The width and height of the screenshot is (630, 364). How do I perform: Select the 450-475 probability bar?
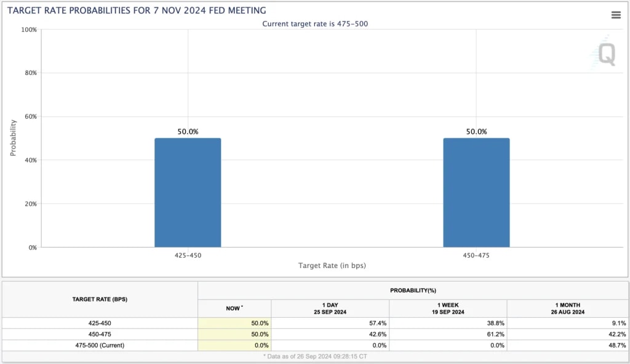(x=477, y=192)
